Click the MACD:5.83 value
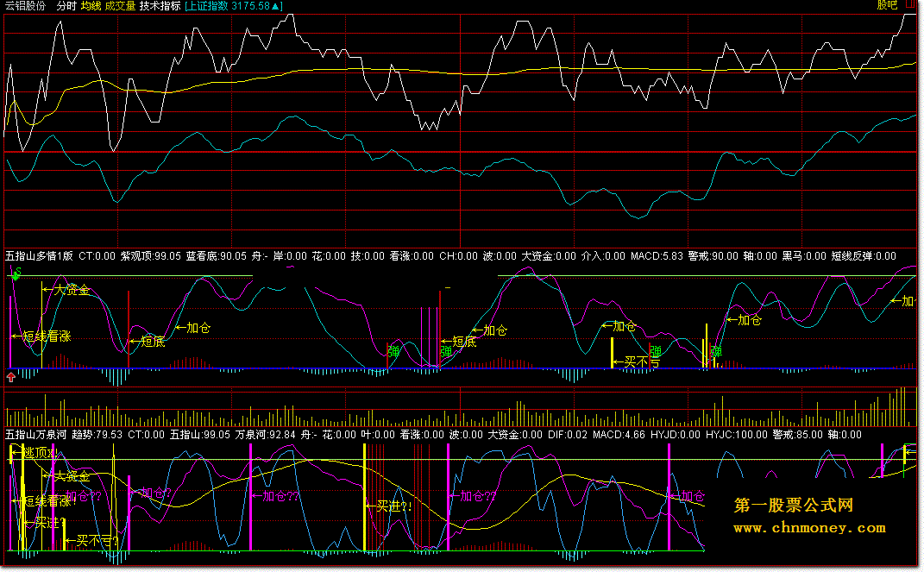 tap(657, 256)
